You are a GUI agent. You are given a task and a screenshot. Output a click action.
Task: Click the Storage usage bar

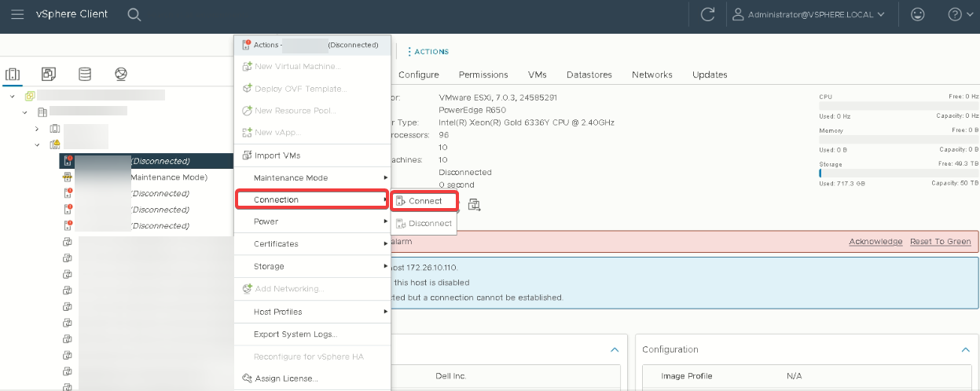click(x=898, y=173)
